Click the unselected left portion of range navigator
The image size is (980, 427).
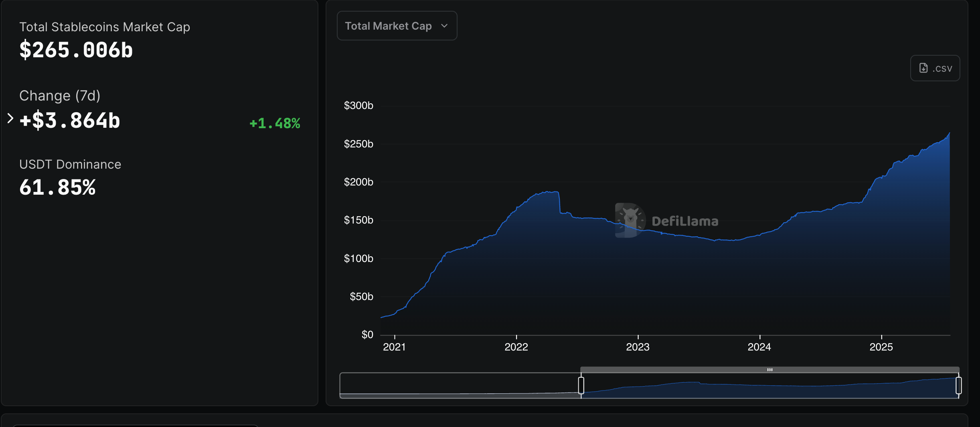(x=460, y=385)
